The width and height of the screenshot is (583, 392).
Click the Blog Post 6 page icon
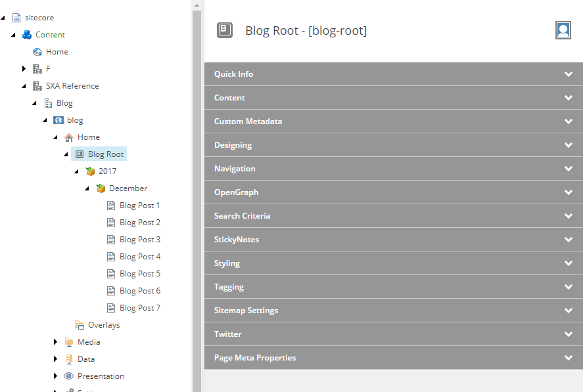pos(111,291)
